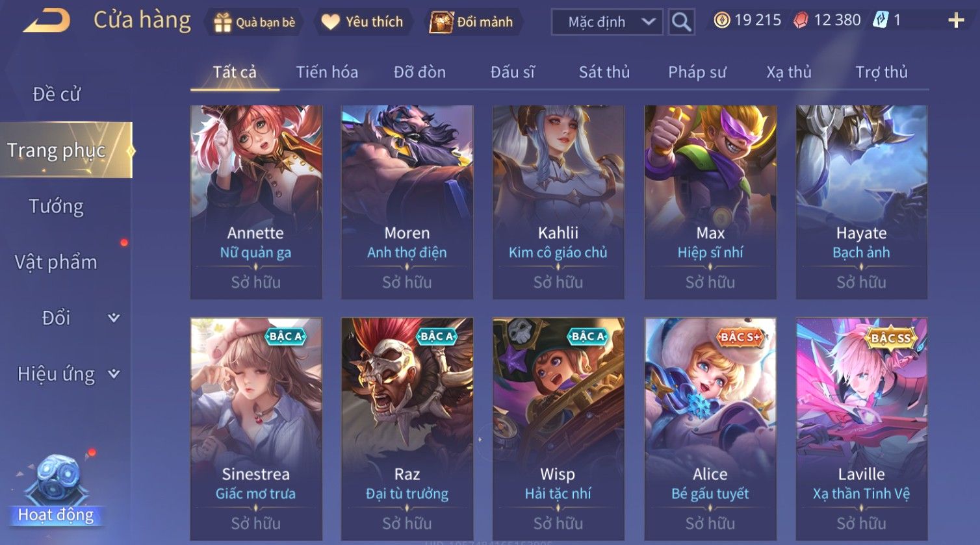Image resolution: width=980 pixels, height=545 pixels.
Task: Open the search magnifier icon
Action: click(681, 22)
